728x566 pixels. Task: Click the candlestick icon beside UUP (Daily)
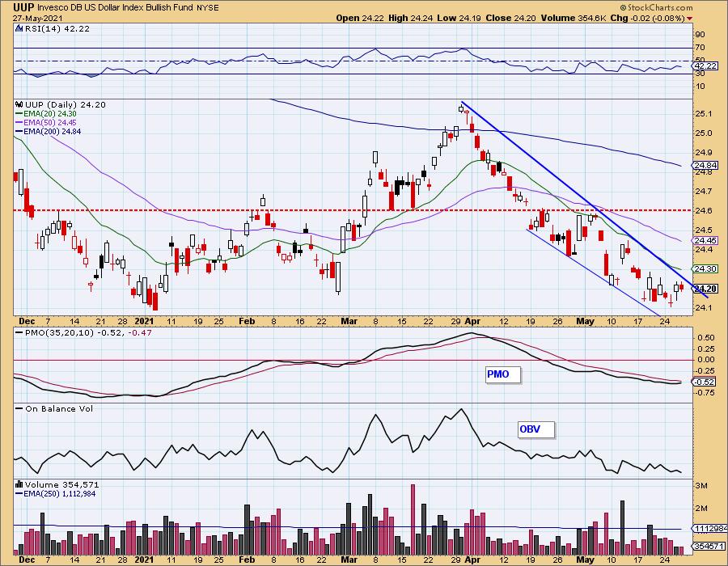coord(19,104)
